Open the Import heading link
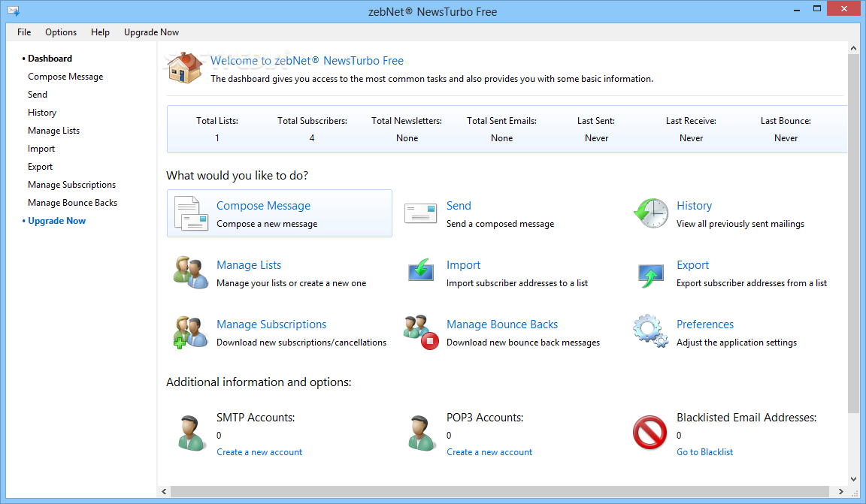Viewport: 866px width, 504px height. (463, 265)
